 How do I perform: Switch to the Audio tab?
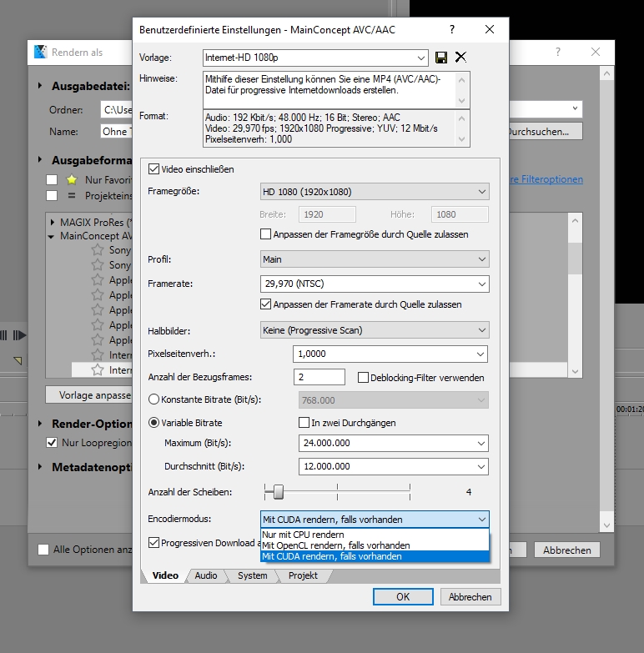click(206, 575)
